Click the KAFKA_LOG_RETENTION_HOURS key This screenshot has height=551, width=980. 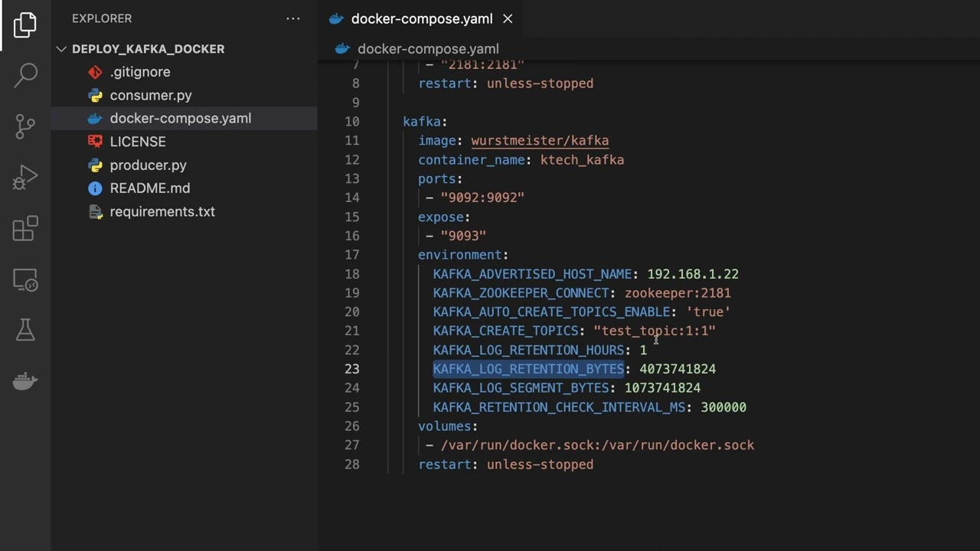point(528,350)
